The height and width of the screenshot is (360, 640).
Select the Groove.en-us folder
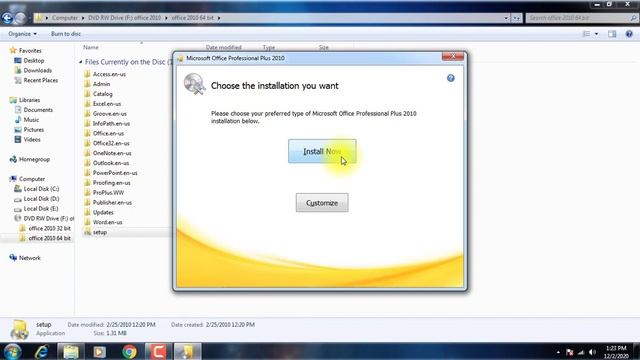(109, 113)
